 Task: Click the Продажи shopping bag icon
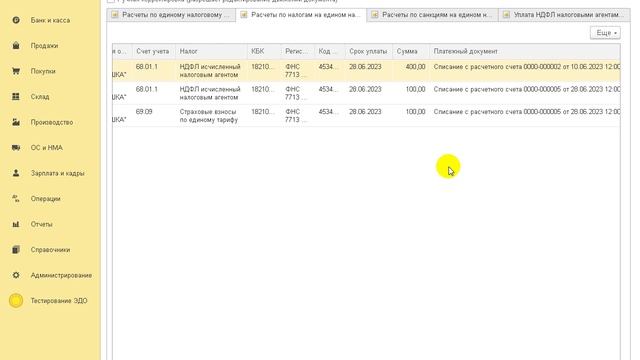pos(16,45)
